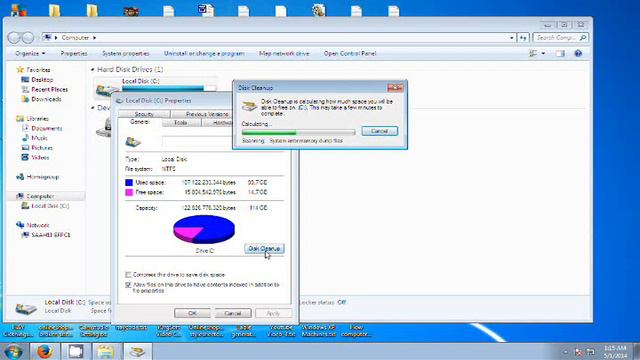The height and width of the screenshot is (360, 640).
Task: Open Recent Places in Favorites
Action: click(49, 89)
